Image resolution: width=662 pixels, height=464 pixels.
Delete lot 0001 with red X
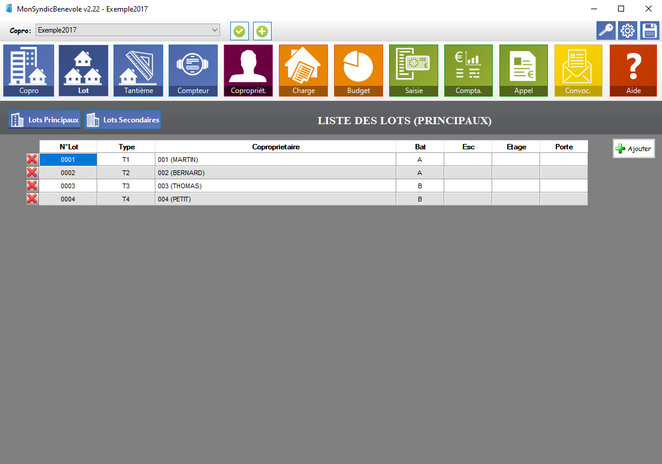32,159
